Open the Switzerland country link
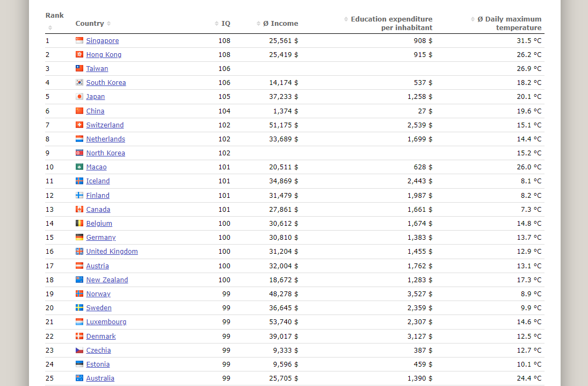Screen dimensions: 588x386 tap(105, 125)
